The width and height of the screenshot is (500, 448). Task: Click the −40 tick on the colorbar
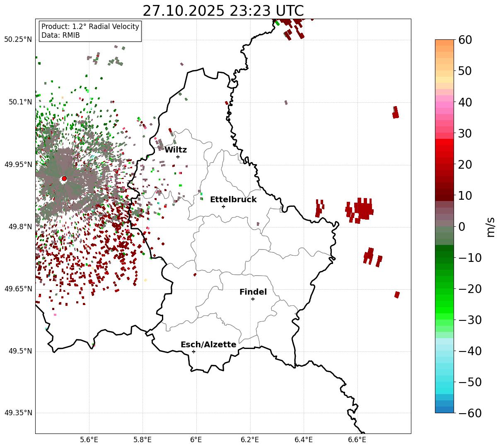click(x=470, y=351)
